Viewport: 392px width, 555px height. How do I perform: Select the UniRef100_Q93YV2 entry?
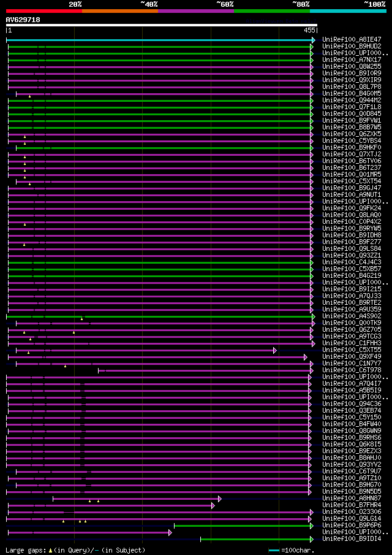tap(352, 465)
